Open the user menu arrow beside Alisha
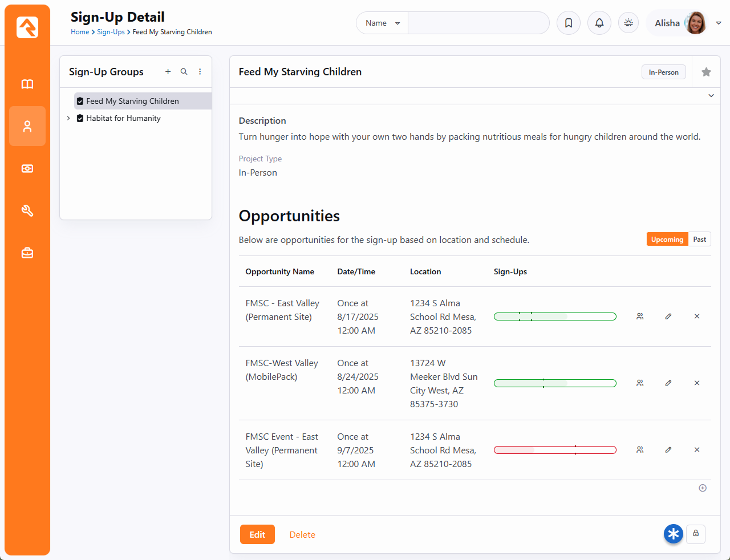 719,23
